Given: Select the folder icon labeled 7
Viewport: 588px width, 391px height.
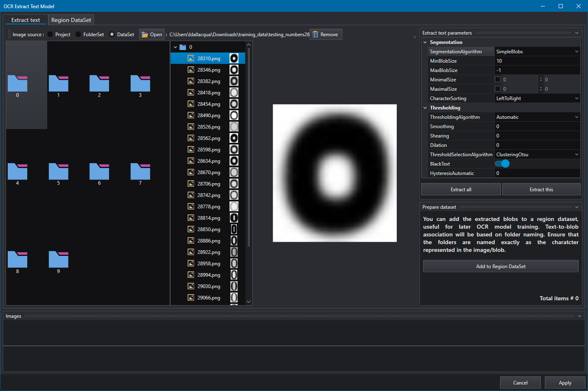Looking at the screenshot, I should tap(140, 171).
